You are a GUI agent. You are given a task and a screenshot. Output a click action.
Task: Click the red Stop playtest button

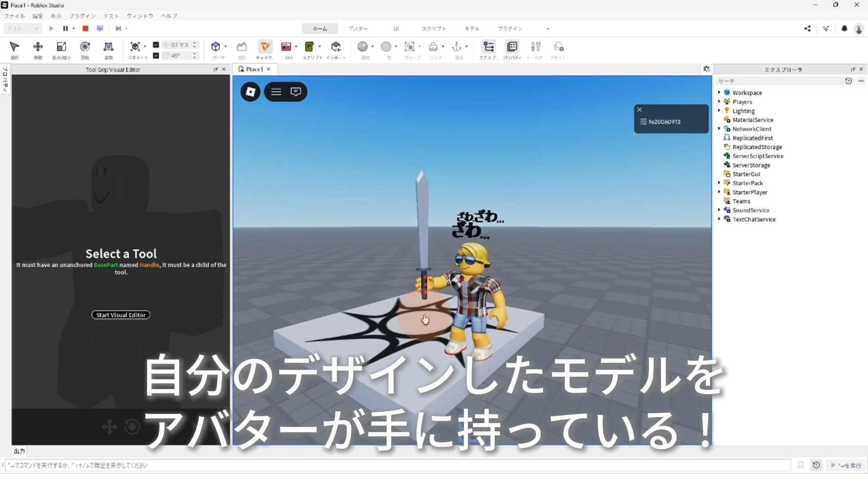85,28
